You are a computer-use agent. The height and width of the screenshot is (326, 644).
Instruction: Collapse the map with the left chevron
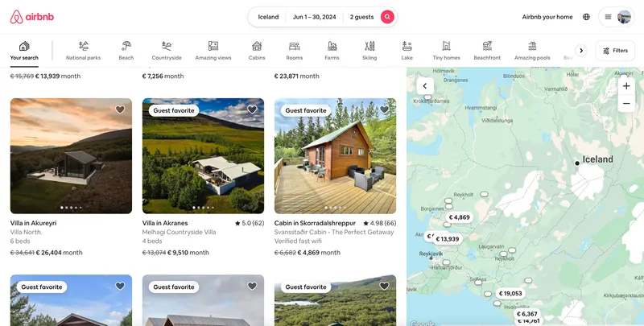425,85
